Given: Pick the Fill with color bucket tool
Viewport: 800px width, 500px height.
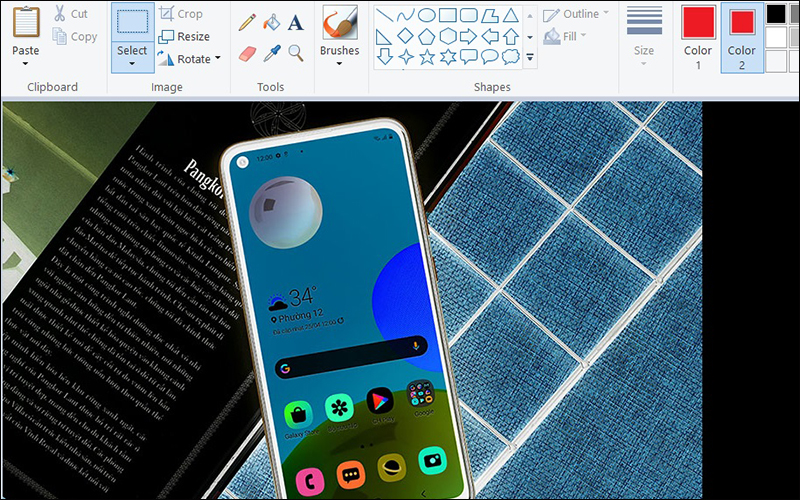Looking at the screenshot, I should coord(271,22).
